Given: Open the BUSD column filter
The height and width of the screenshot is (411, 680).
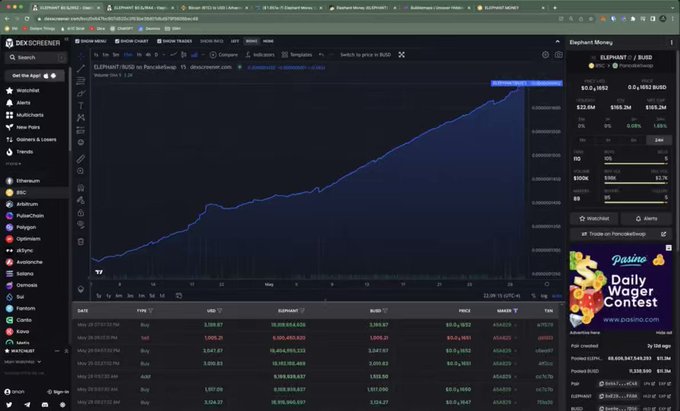Looking at the screenshot, I should [385, 311].
